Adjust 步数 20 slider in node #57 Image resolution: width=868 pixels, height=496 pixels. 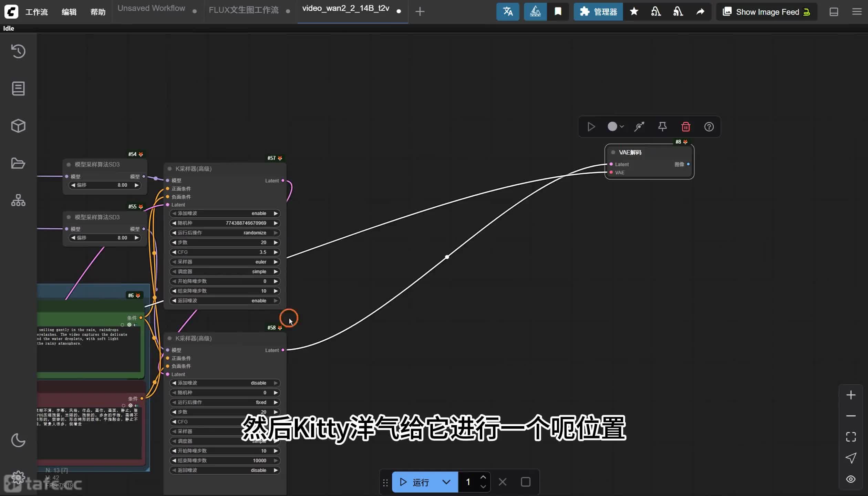click(225, 242)
